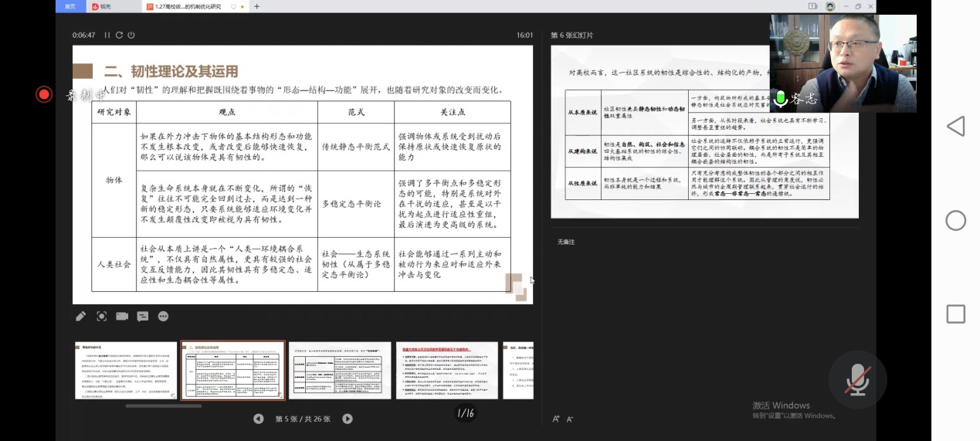Open the more options ellipsis menu
Image resolution: width=980 pixels, height=441 pixels.
[x=163, y=316]
